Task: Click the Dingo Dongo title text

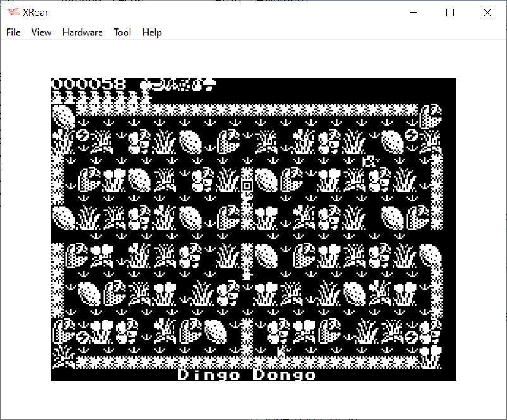Action: pos(247,375)
